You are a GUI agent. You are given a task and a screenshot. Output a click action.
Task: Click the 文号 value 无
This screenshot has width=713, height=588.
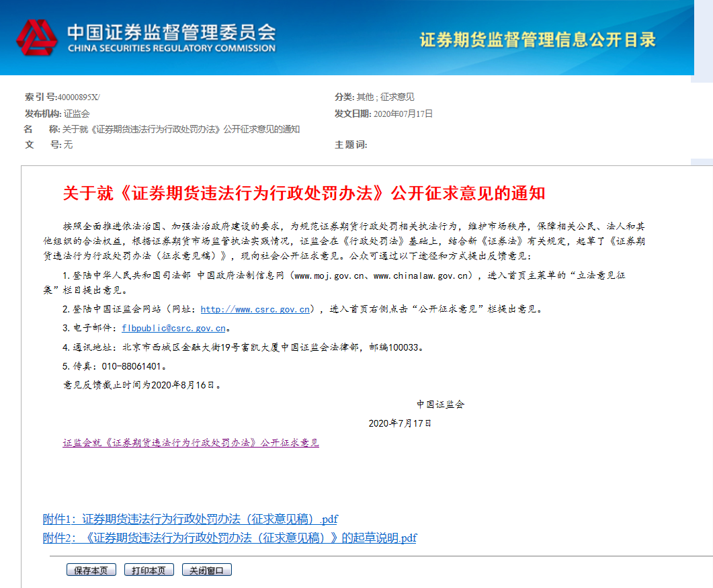68,145
